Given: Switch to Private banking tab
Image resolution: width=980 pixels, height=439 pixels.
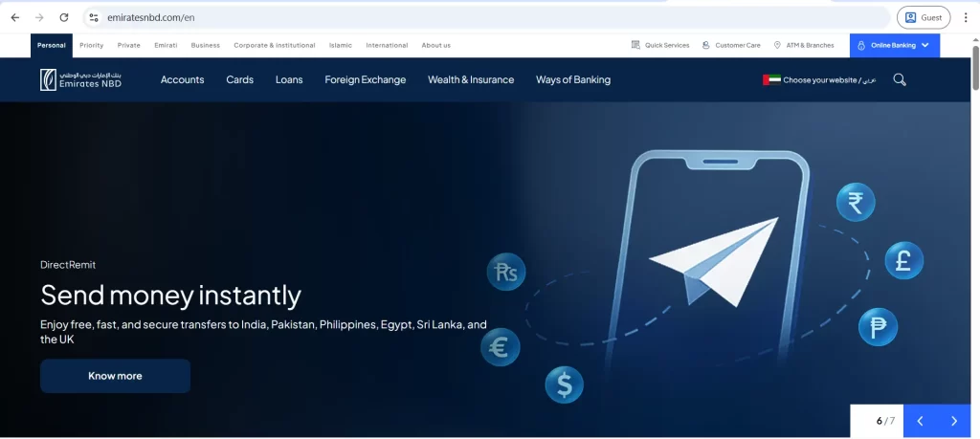Looking at the screenshot, I should tap(129, 46).
